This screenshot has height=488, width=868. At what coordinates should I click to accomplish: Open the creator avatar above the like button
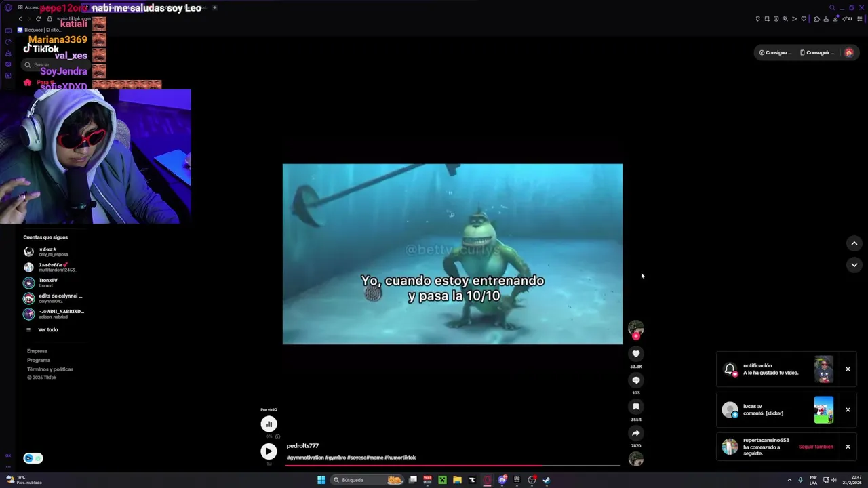click(x=635, y=328)
